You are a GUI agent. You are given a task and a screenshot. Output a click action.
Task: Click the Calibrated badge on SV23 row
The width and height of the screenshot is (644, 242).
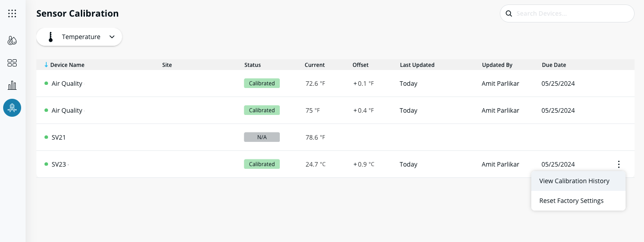(x=262, y=164)
